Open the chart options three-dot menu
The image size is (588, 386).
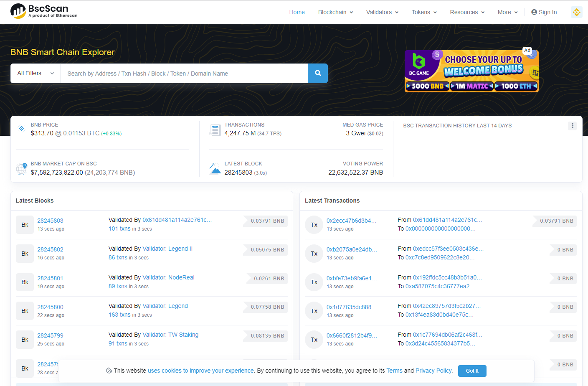[x=572, y=125]
